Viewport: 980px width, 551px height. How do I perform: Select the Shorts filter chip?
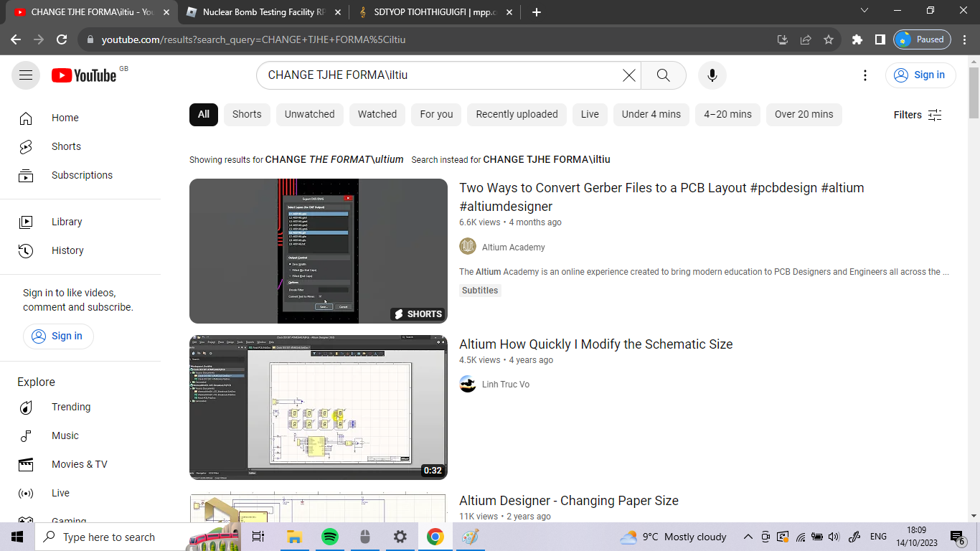247,114
